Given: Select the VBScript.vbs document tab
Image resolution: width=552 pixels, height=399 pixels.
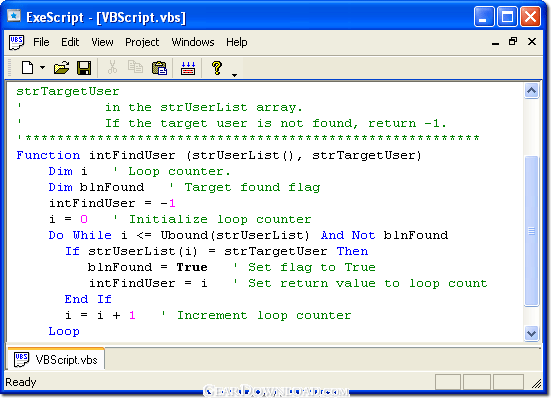Looking at the screenshot, I should pyautogui.click(x=56, y=360).
